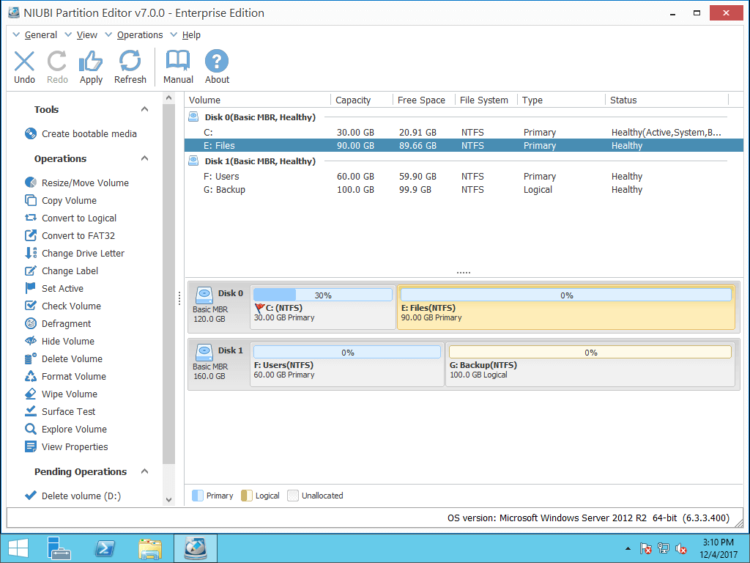750x563 pixels.
Task: Sort by Type column header
Action: tap(561, 100)
